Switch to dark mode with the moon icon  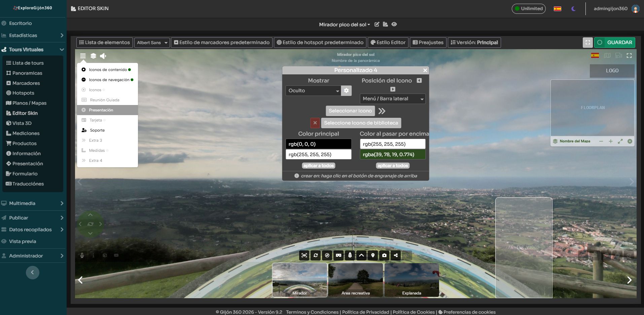(x=573, y=8)
